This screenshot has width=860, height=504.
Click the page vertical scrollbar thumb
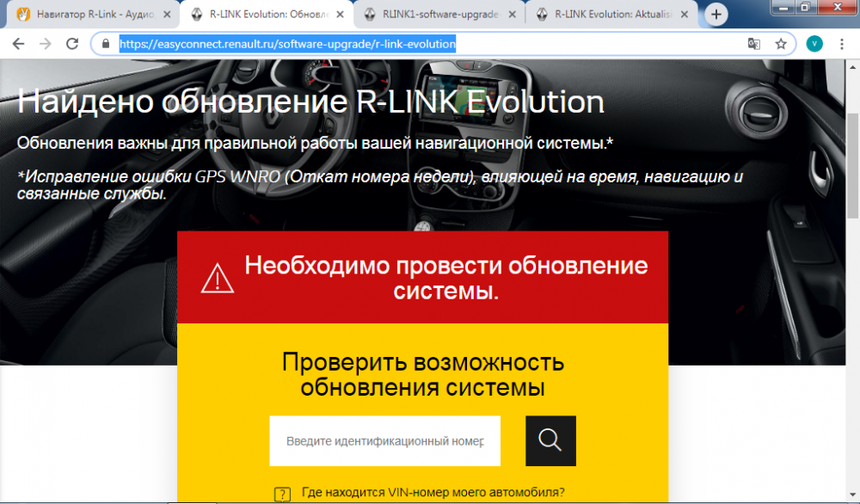click(853, 166)
